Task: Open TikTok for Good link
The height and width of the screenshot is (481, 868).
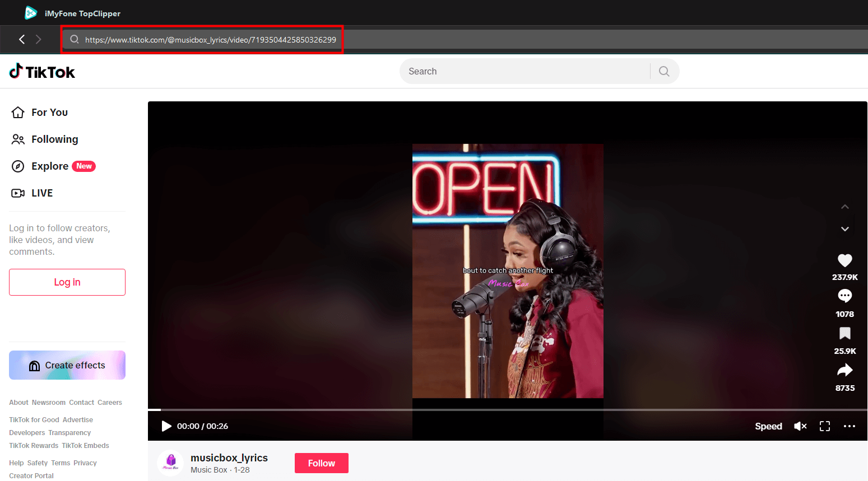Action: pos(34,420)
